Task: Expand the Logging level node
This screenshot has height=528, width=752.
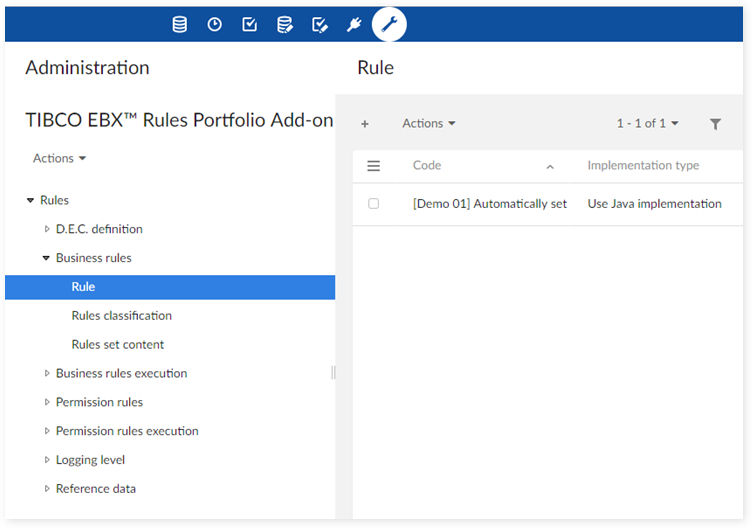Action: [47, 459]
